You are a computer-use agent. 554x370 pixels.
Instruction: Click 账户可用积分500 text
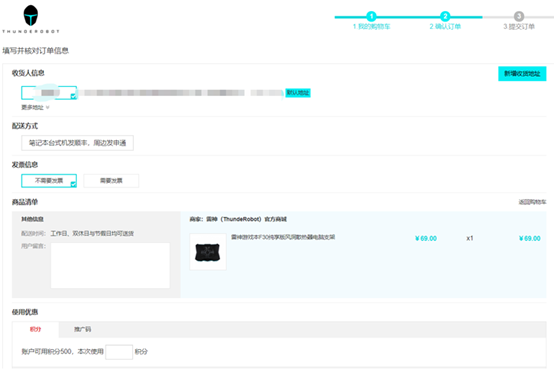[x=47, y=352]
